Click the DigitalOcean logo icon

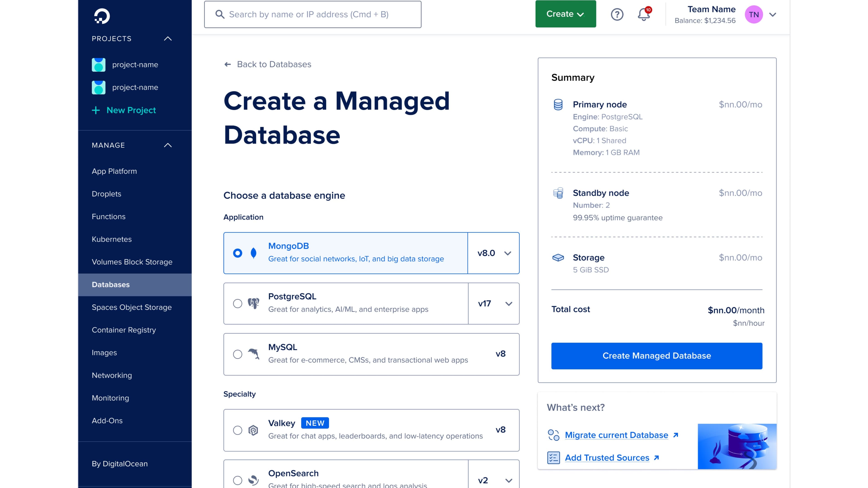coord(102,16)
